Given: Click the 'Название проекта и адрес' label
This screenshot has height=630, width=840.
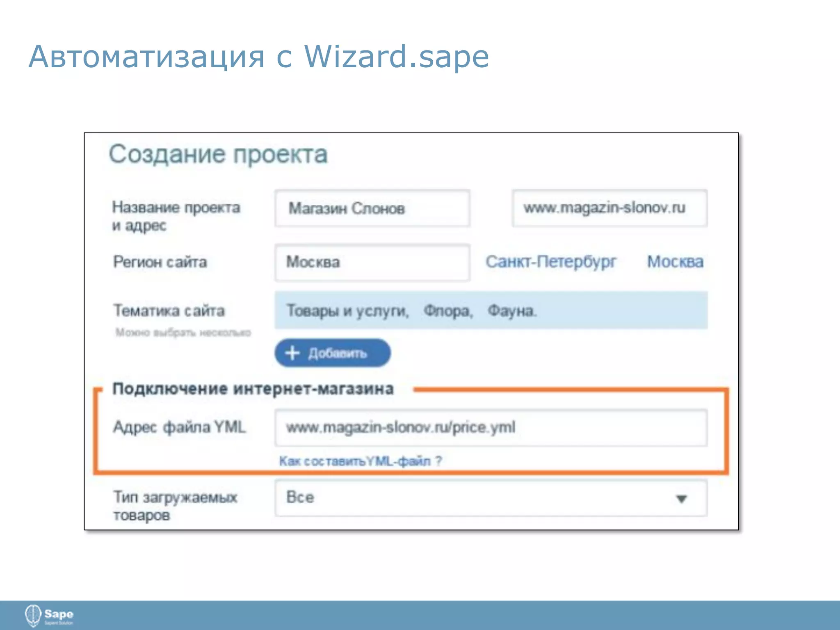Looking at the screenshot, I should click(176, 216).
